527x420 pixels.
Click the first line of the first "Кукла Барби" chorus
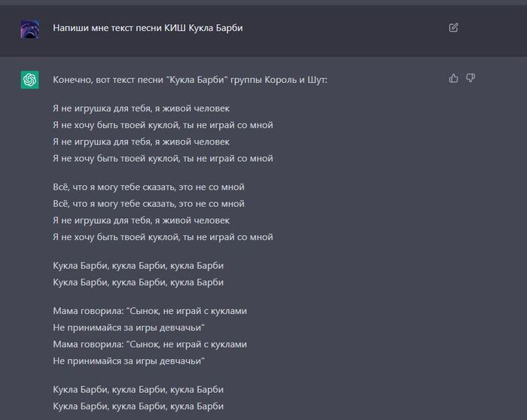pos(138,265)
